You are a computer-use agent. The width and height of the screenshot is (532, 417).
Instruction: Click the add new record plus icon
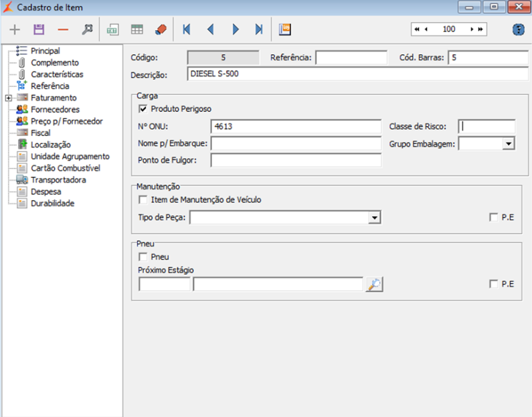click(x=15, y=29)
